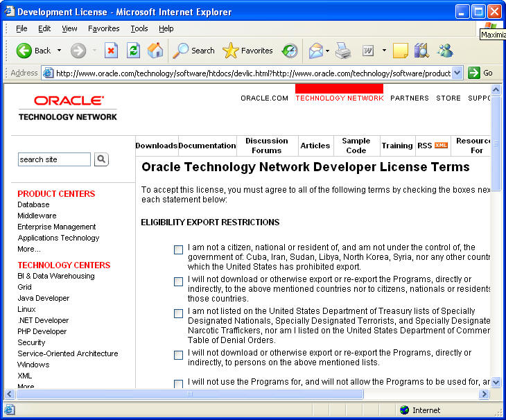Switch to the Documentation tab
The image size is (506, 420).
point(207,146)
